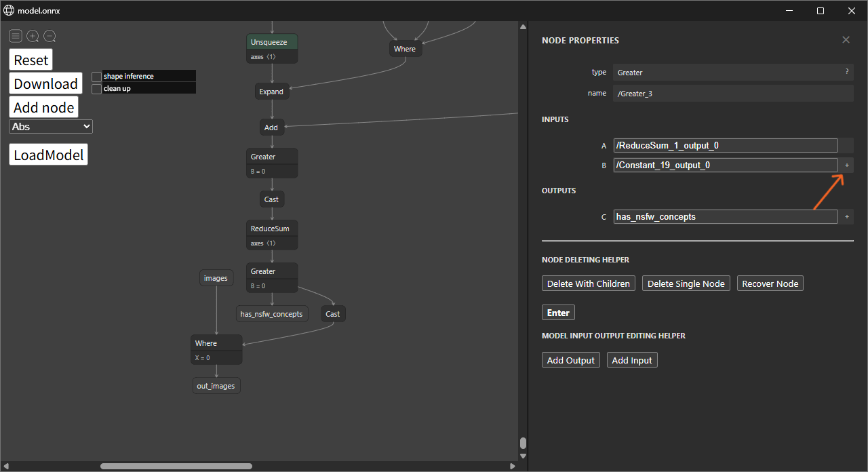Select the has_nsfw_concepts output node
The height and width of the screenshot is (472, 868).
tap(271, 314)
